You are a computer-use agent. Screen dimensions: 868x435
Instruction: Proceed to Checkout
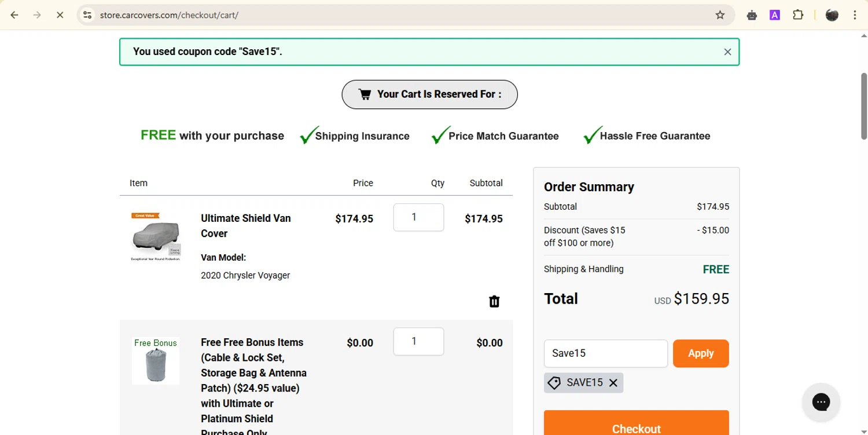coord(636,423)
